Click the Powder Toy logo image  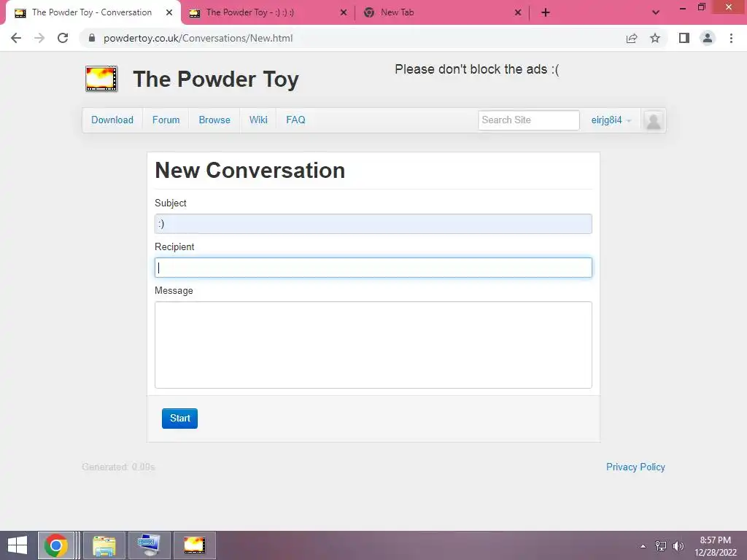(101, 79)
